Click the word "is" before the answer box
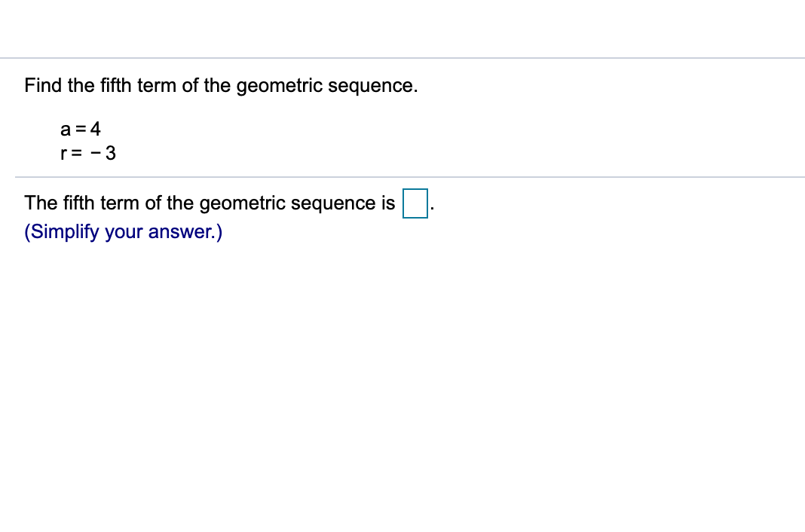The image size is (805, 532). 388,203
